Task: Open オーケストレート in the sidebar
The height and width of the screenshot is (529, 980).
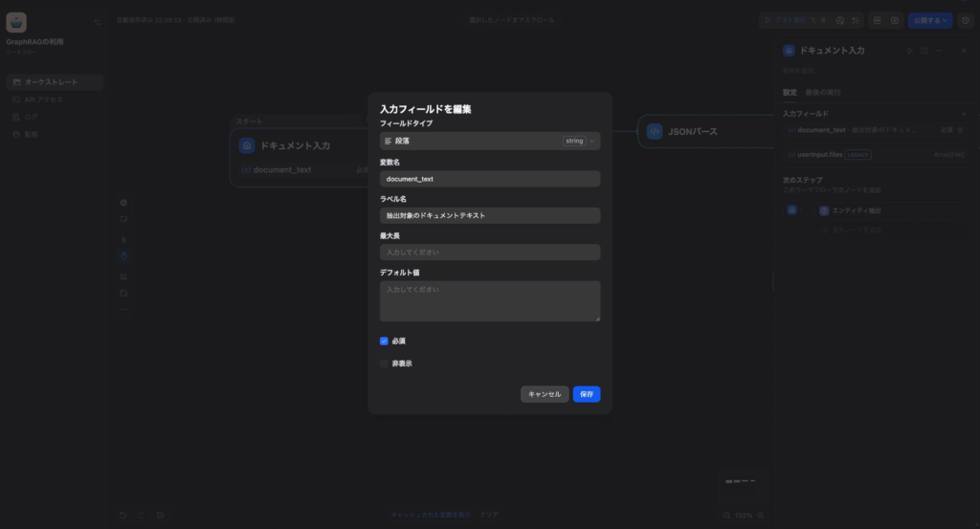Action: click(x=55, y=82)
